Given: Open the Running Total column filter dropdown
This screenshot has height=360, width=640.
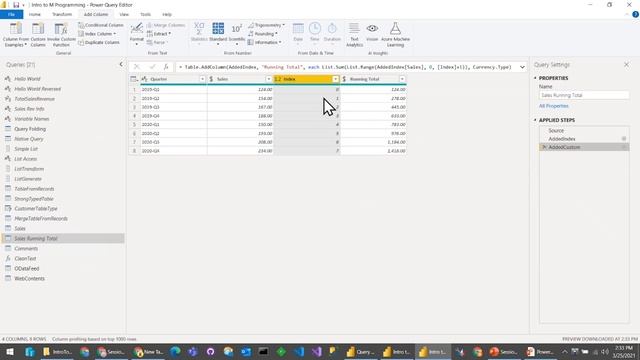Looking at the screenshot, I should pyautogui.click(x=402, y=79).
